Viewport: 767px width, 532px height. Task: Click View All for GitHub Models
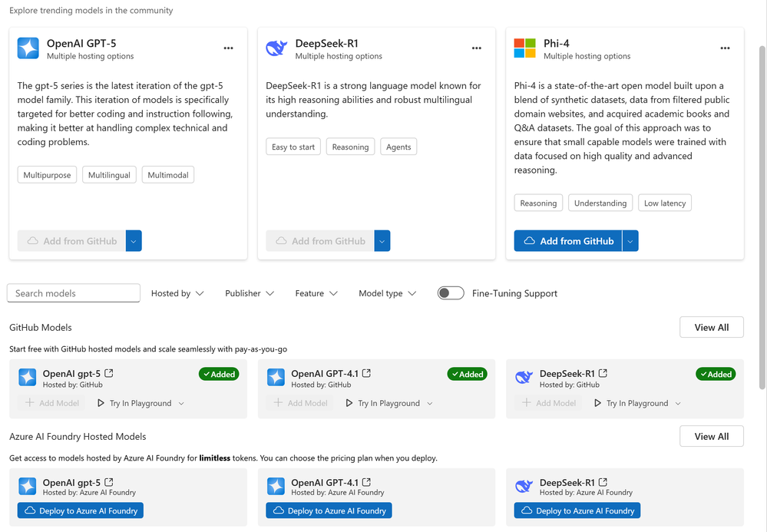pyautogui.click(x=711, y=327)
